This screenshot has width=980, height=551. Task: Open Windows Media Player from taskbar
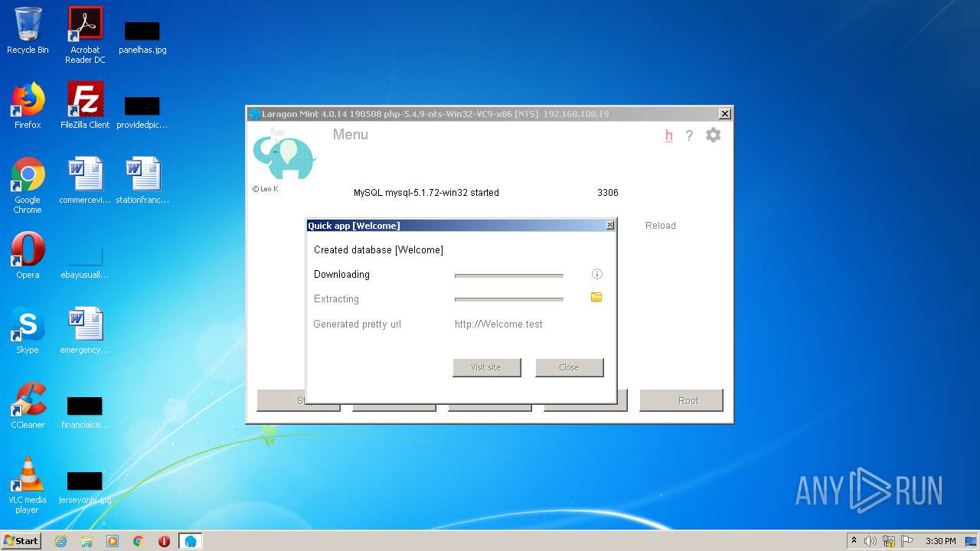pos(113,541)
